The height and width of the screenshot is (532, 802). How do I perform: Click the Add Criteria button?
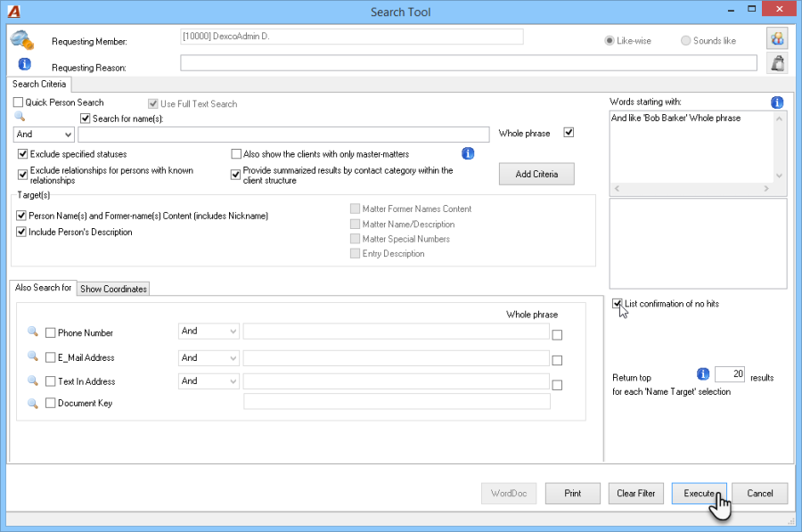point(536,174)
